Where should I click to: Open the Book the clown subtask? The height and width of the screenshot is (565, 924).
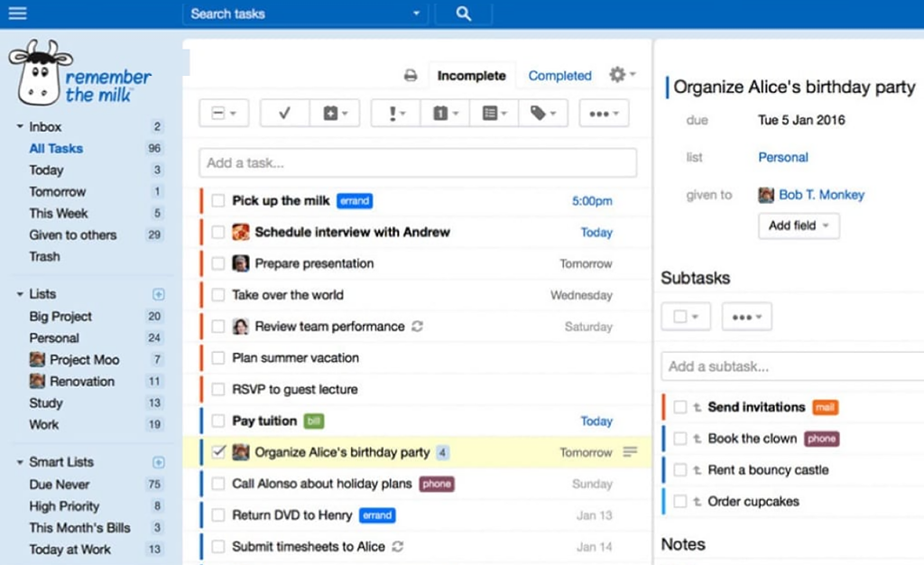click(x=753, y=439)
